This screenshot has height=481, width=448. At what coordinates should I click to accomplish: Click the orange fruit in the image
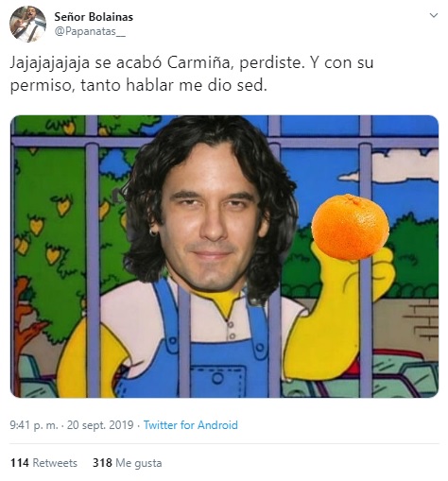[x=350, y=227]
